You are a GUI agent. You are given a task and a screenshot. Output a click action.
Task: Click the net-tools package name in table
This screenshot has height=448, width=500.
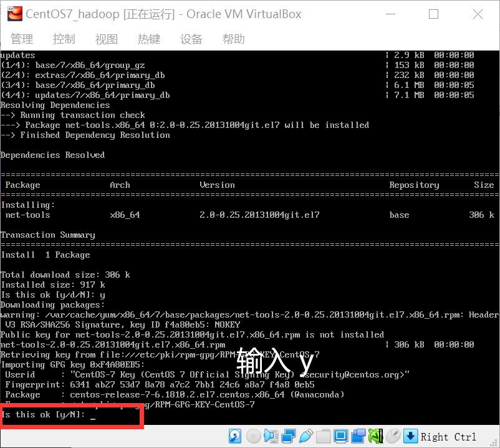(27, 215)
